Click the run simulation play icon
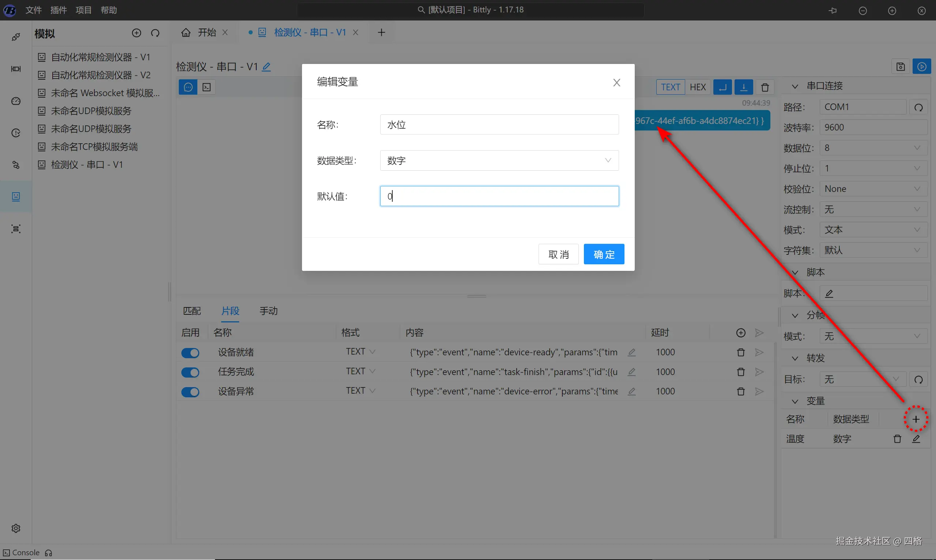936x560 pixels. (922, 67)
